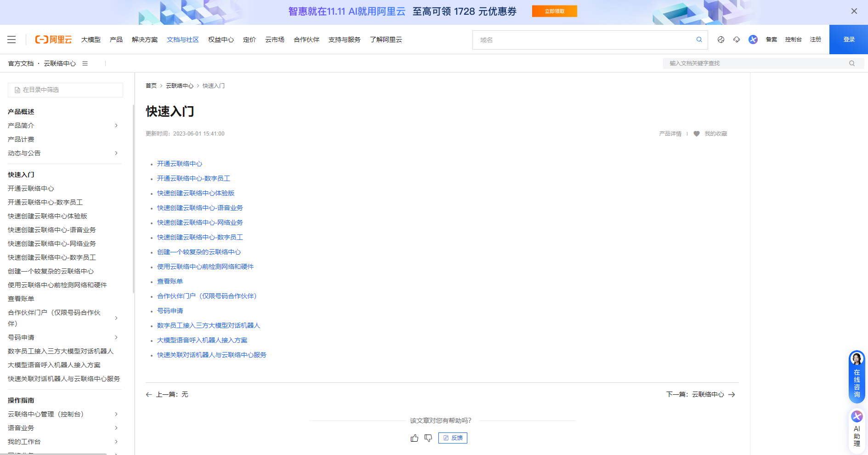Viewport: 868px width, 455px height.
Task: Open the 解决方案 menu in top navigation
Action: point(144,40)
